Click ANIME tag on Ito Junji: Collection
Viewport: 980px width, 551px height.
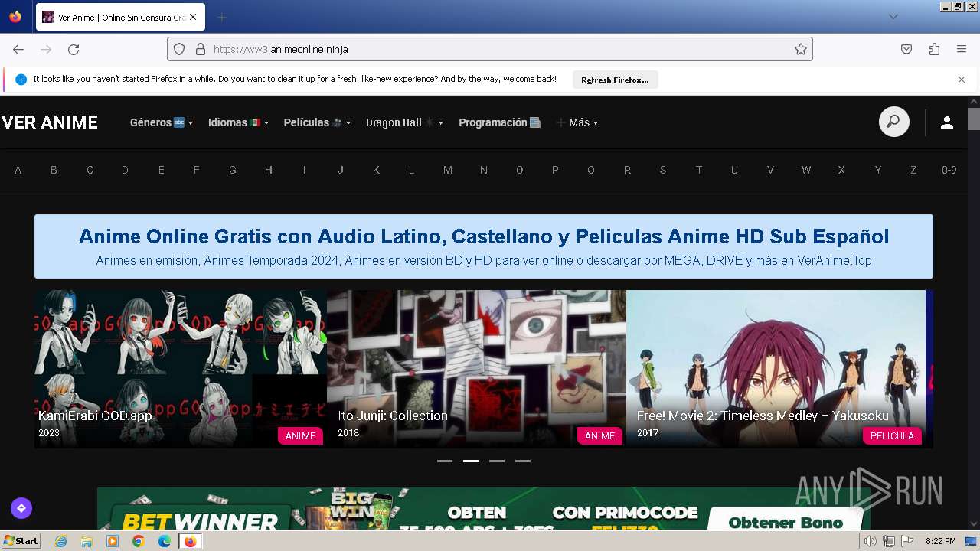click(599, 435)
